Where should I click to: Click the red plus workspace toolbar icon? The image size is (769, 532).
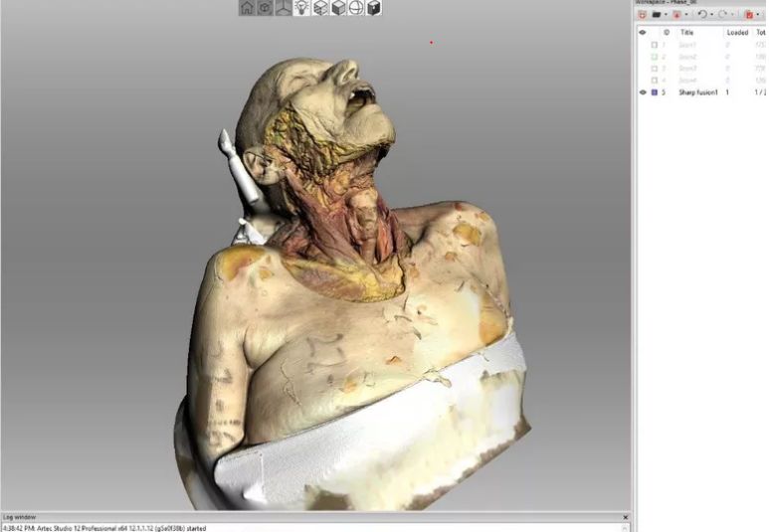pos(642,15)
